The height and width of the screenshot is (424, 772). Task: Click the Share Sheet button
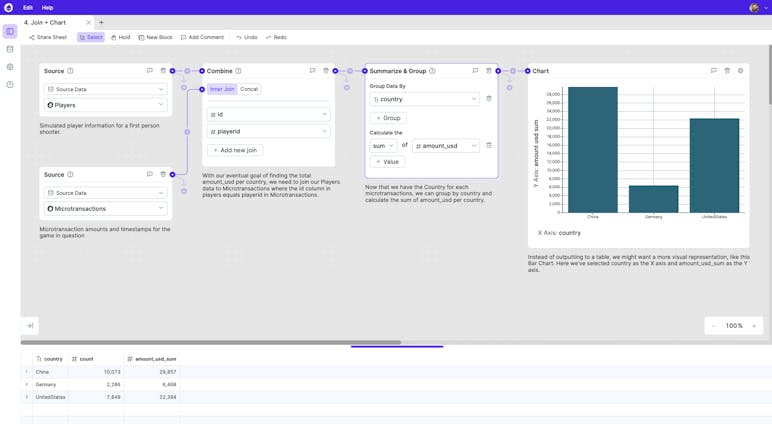[x=48, y=37]
